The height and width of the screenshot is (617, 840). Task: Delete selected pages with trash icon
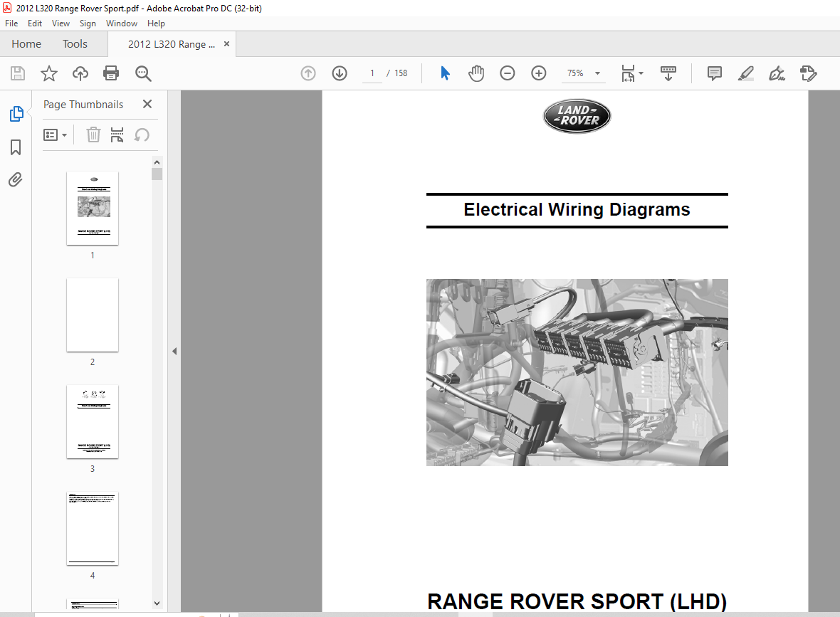tap(93, 135)
